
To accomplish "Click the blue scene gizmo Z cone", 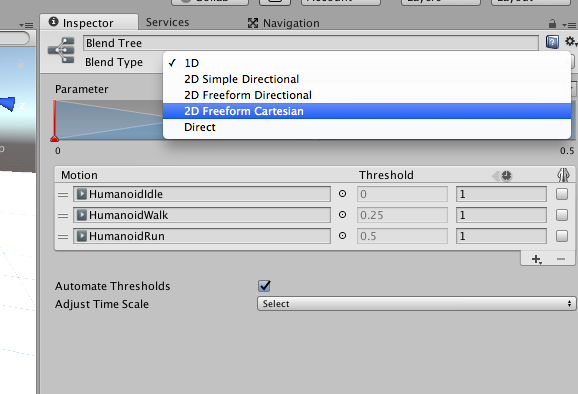I will (8, 104).
